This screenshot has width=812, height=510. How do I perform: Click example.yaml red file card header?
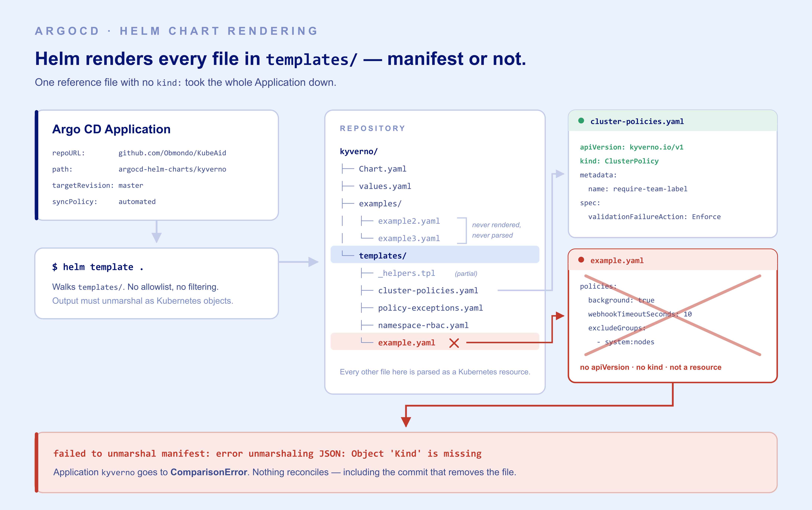click(672, 260)
